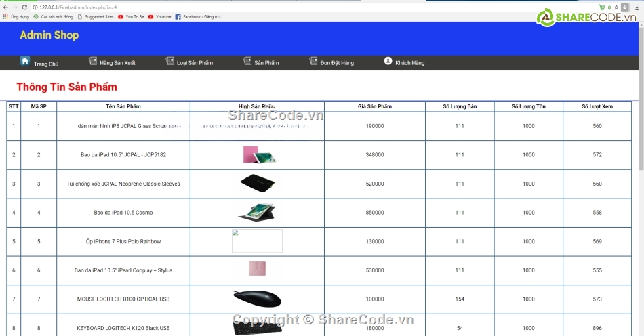The image size is (644, 336).
Task: Click the Đơn Đặt Hàng menu icon
Action: (313, 61)
